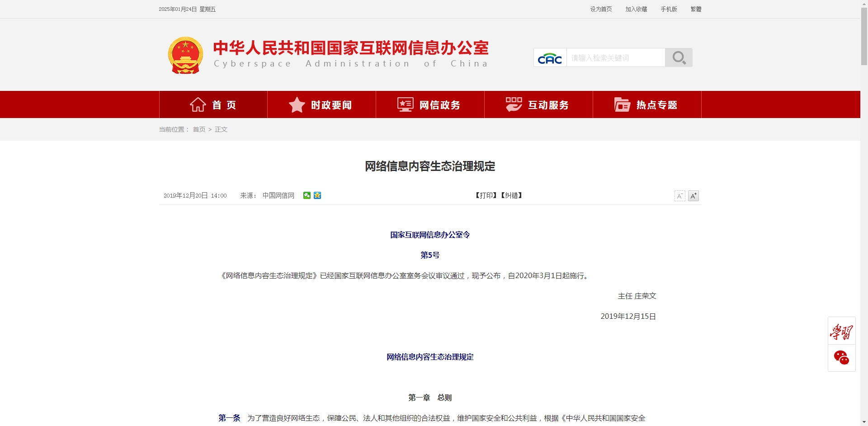Open 互动服务 navigation tab
Image resolution: width=868 pixels, height=426 pixels.
click(538, 104)
